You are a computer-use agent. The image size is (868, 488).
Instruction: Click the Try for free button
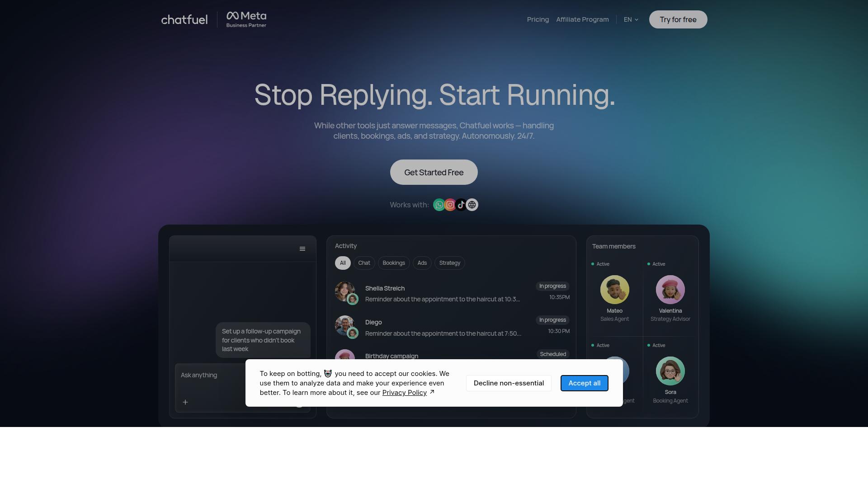[678, 19]
